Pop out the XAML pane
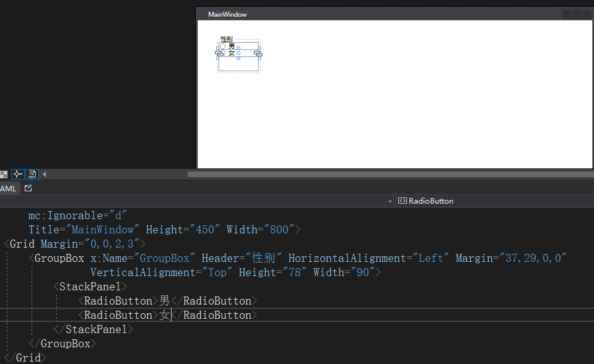 pyautogui.click(x=28, y=188)
